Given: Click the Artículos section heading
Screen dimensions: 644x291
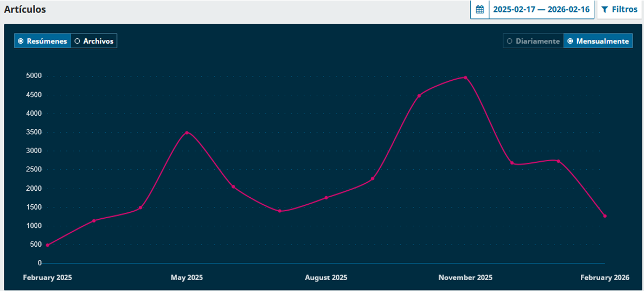Looking at the screenshot, I should (25, 10).
